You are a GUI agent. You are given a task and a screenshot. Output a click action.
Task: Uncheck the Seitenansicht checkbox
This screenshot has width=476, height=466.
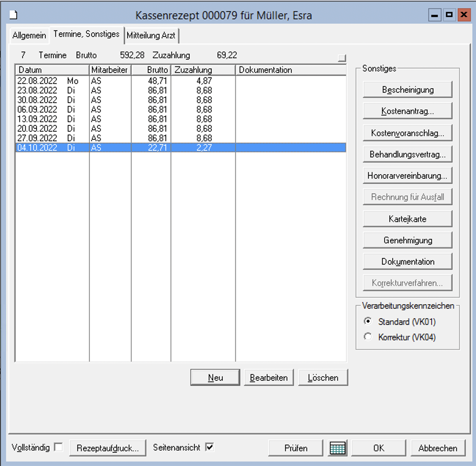point(210,447)
